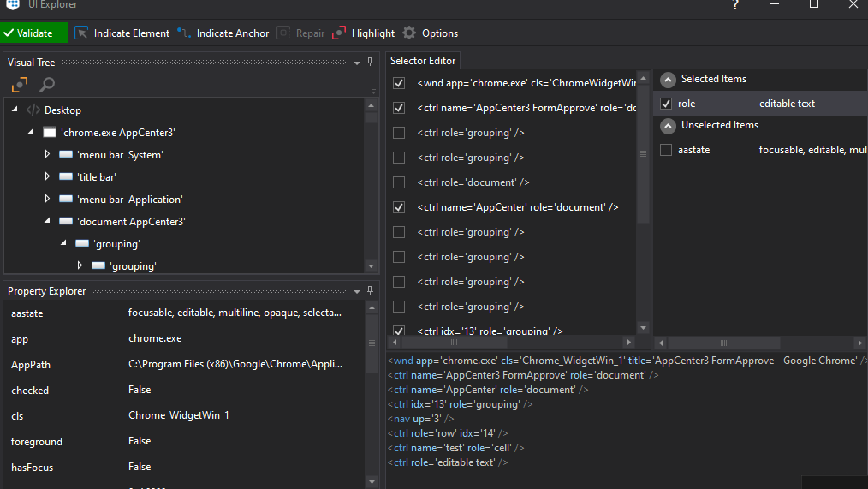Collapse the Selected Items section
Image resolution: width=868 pixels, height=489 pixels.
point(668,79)
